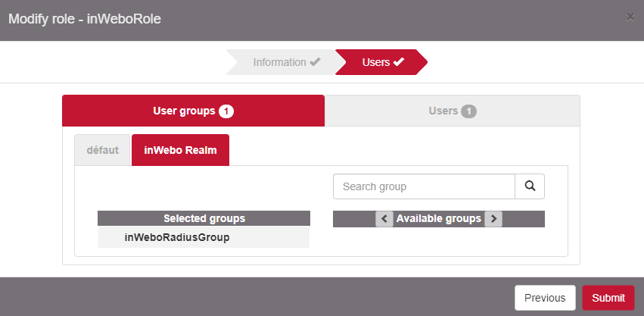This screenshot has height=316, width=644.
Task: Click the Available groups header label
Action: tap(439, 218)
